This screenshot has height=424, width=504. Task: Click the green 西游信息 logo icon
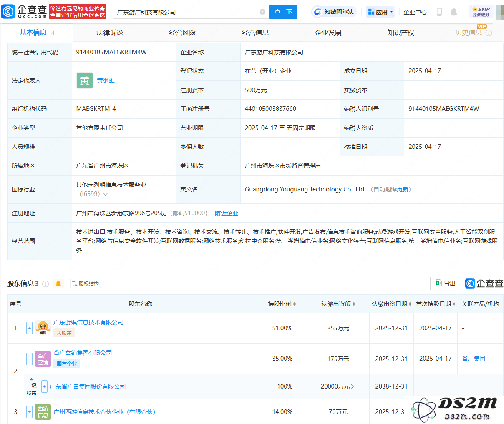43,412
